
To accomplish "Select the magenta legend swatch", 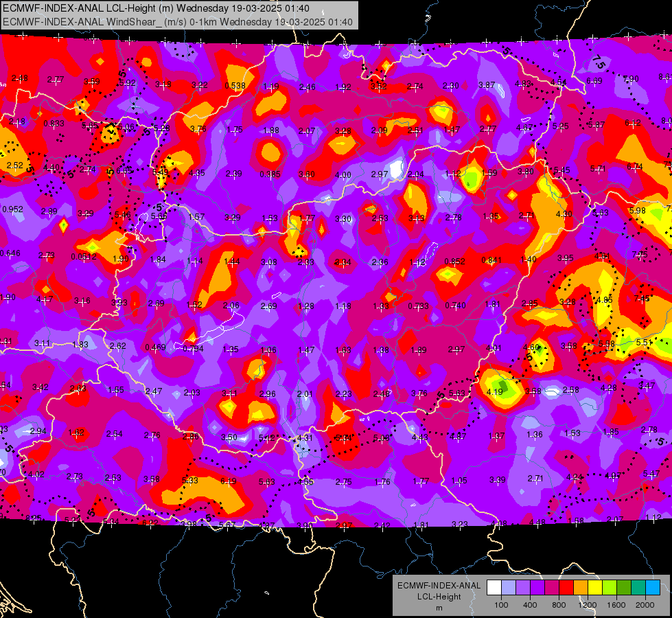I will tap(552, 588).
